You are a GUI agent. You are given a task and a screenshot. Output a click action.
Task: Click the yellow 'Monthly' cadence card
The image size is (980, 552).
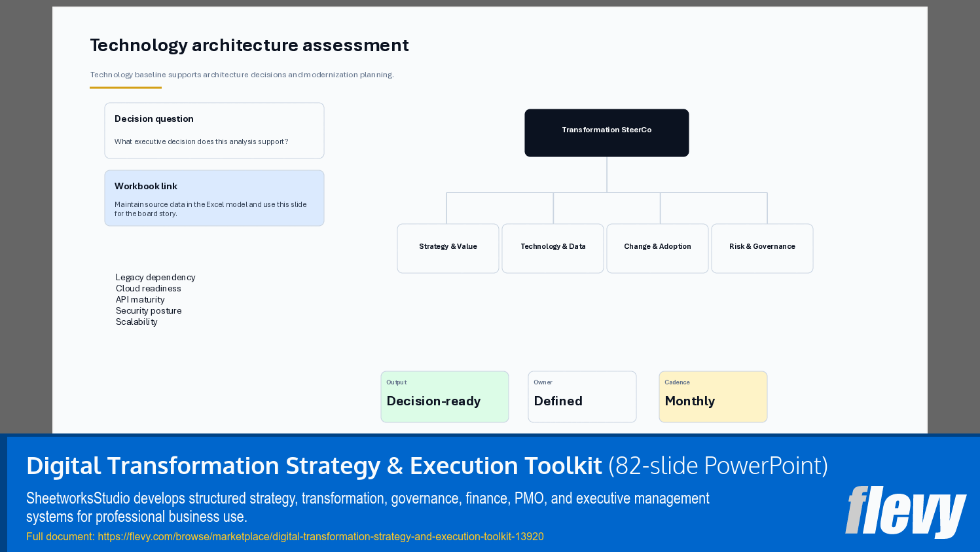click(713, 397)
